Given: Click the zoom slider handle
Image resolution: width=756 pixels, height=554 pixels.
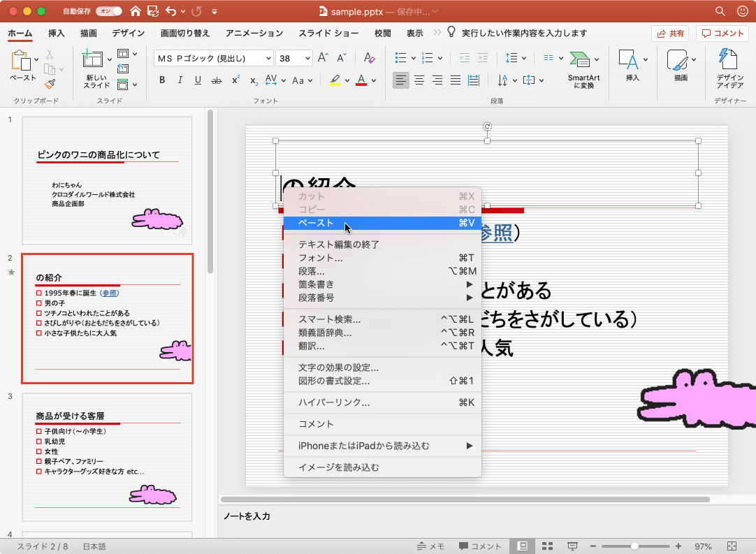Looking at the screenshot, I should pyautogui.click(x=634, y=546).
